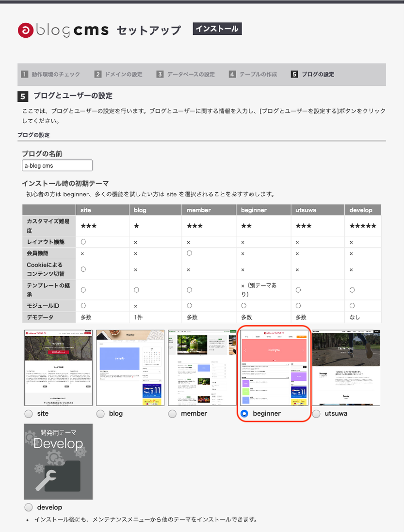Click the site theme preview thumbnail

[x=58, y=368]
